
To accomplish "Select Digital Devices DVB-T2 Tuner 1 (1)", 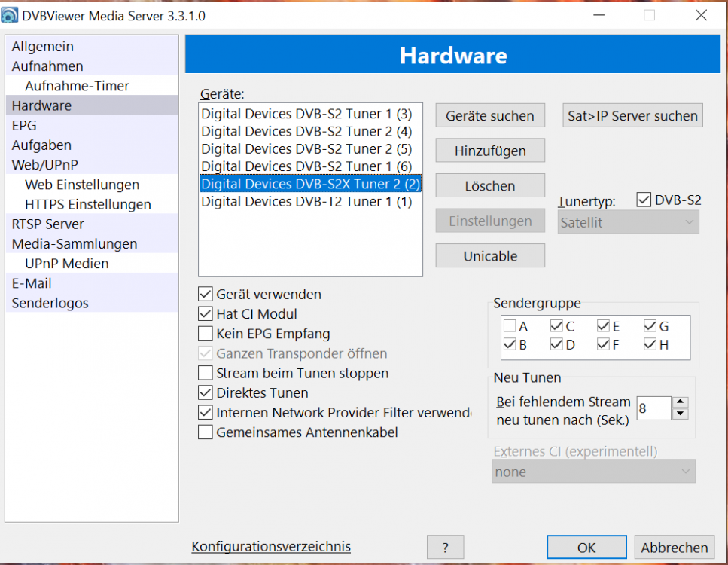I will (x=306, y=201).
